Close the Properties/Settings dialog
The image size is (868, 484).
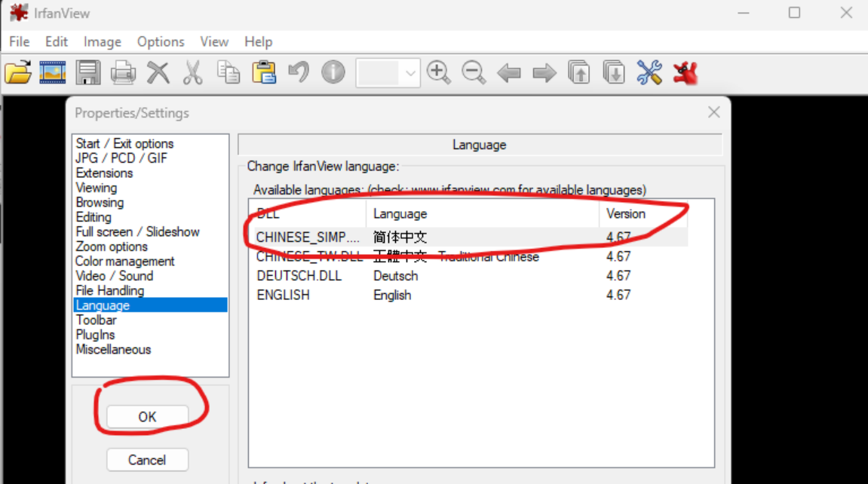(714, 112)
